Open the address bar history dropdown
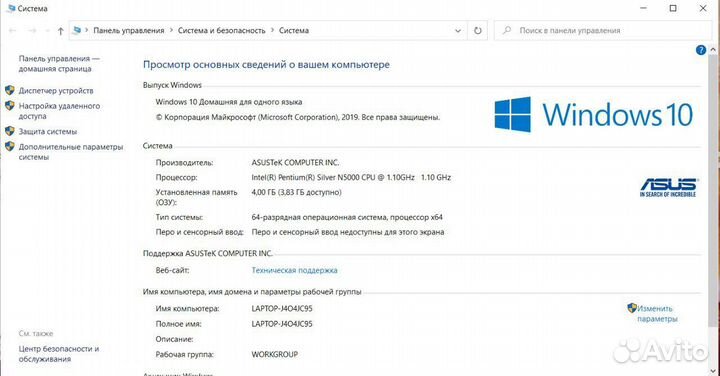 [458, 31]
